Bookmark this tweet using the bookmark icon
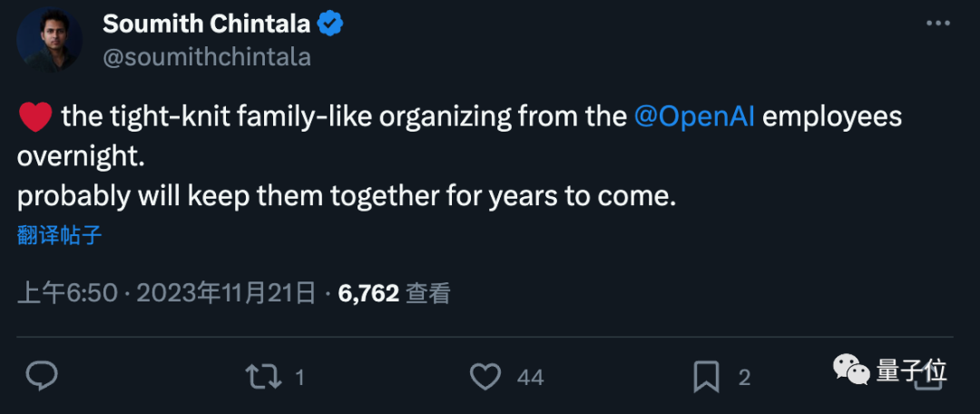 pos(706,376)
